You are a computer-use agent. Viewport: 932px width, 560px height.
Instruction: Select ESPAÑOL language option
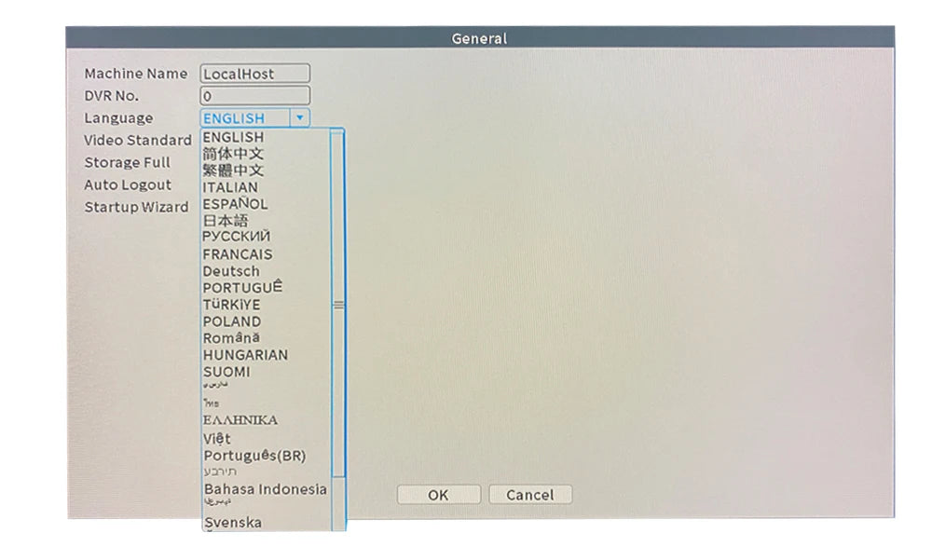(235, 204)
